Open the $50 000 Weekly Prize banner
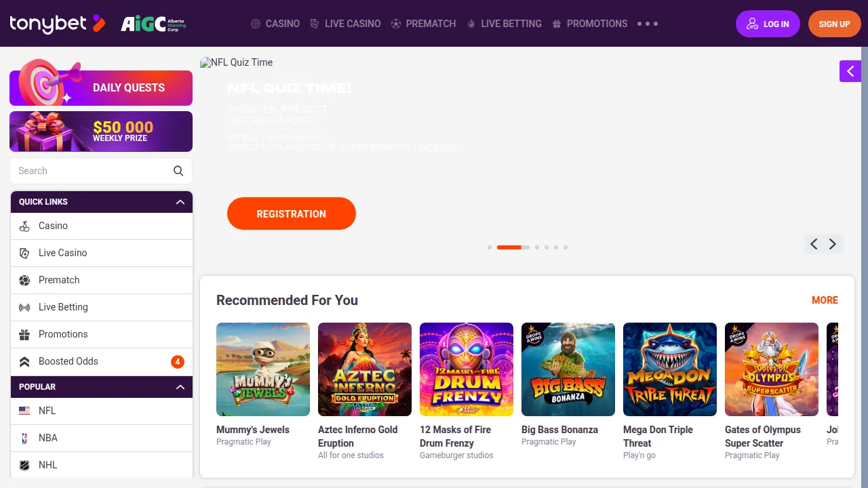Image resolution: width=868 pixels, height=488 pixels. tap(101, 131)
